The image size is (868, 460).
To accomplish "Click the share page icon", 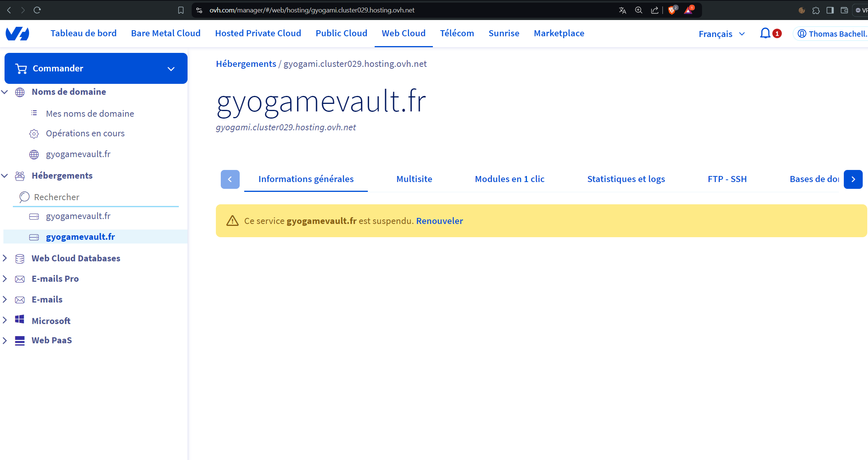I will click(654, 10).
